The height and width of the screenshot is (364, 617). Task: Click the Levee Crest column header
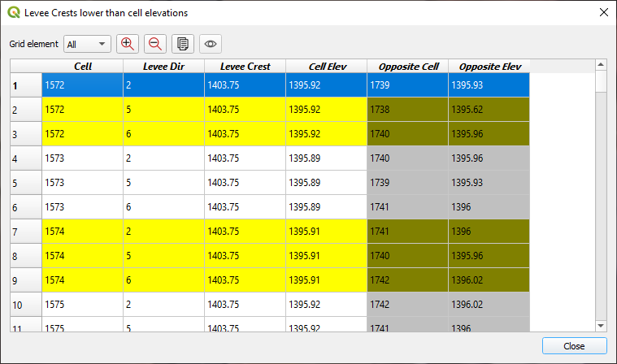[245, 66]
